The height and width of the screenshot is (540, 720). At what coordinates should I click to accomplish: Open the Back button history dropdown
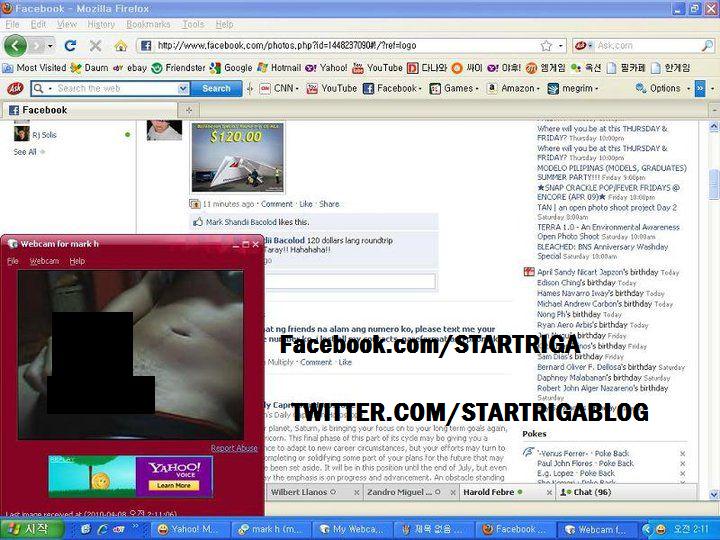tap(50, 45)
